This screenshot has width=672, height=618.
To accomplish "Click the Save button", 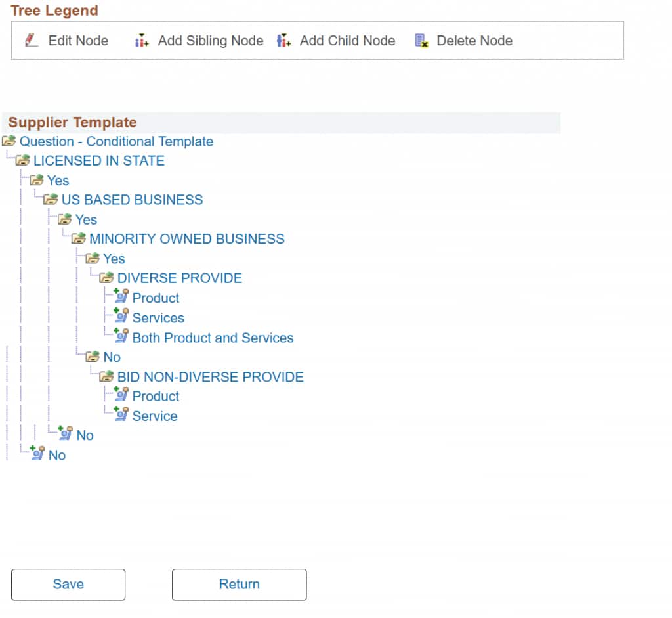I will coord(68,585).
